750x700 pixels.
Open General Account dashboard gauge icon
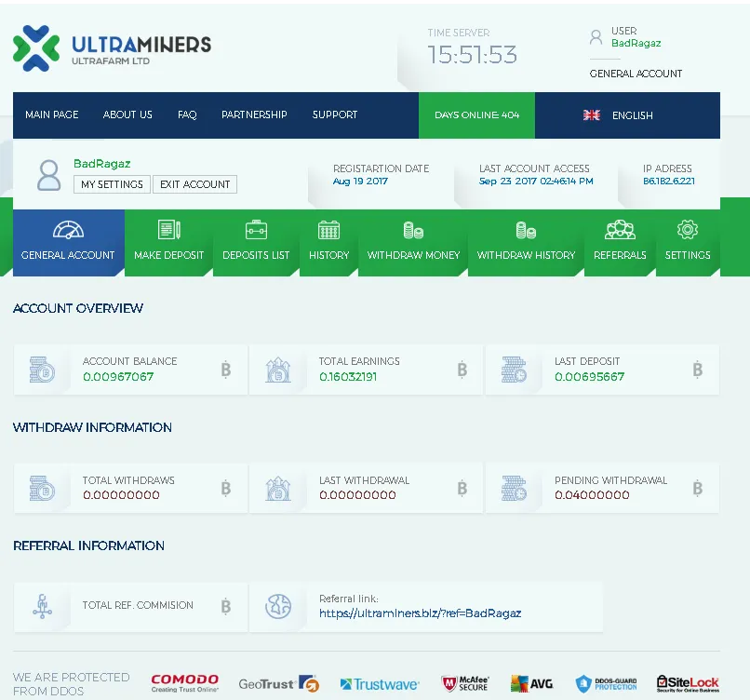(x=68, y=230)
